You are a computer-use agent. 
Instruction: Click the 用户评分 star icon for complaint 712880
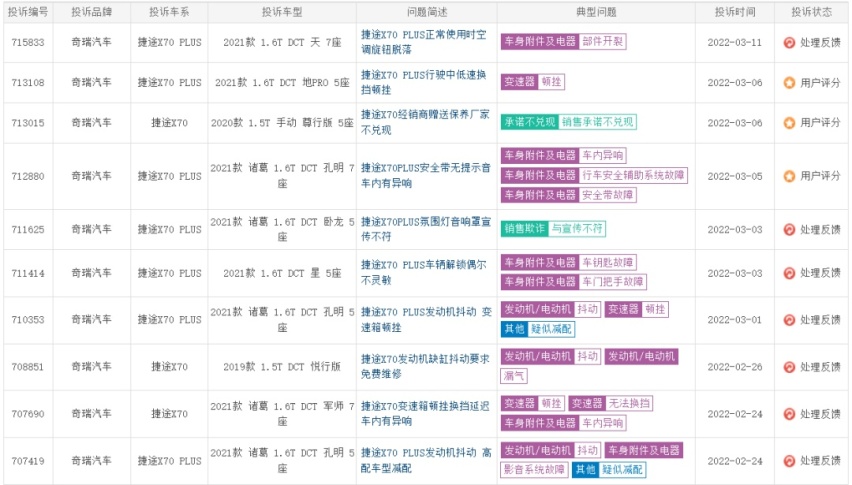(x=789, y=176)
